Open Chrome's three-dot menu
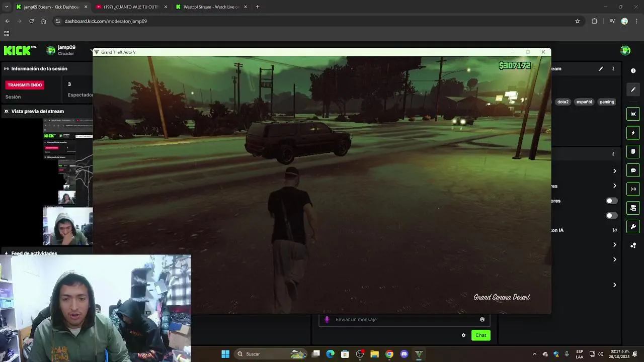644x362 pixels. click(636, 21)
